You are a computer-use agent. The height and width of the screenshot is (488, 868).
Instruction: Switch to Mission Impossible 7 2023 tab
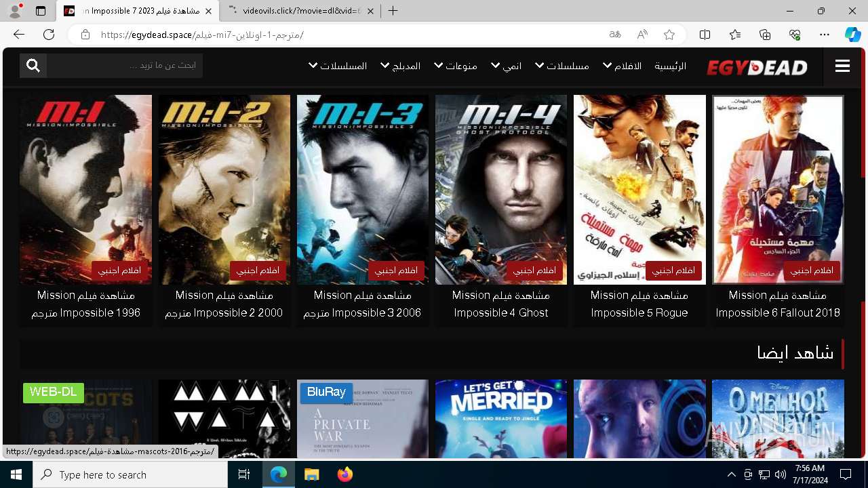pyautogui.click(x=138, y=11)
